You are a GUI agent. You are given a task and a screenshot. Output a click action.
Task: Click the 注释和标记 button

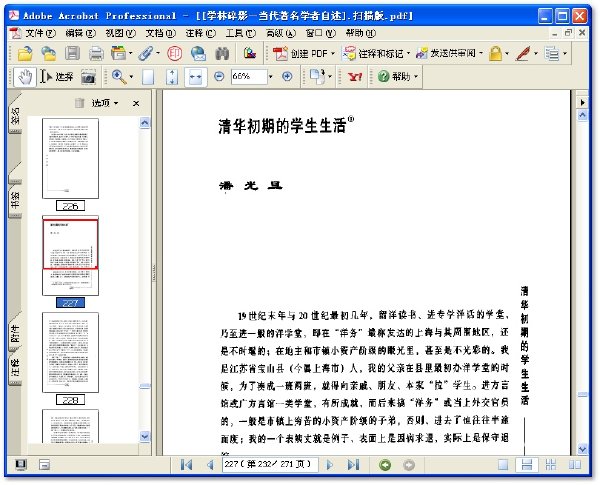[x=377, y=53]
